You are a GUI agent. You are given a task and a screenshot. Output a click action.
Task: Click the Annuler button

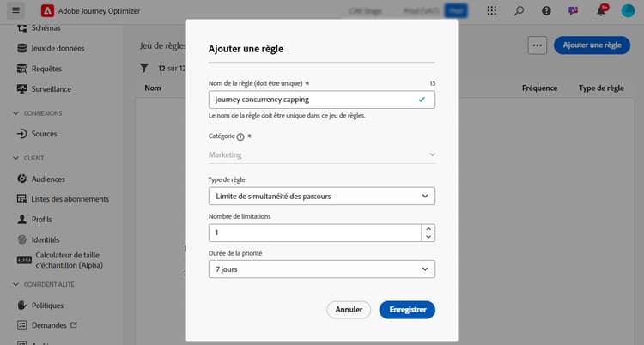349,310
